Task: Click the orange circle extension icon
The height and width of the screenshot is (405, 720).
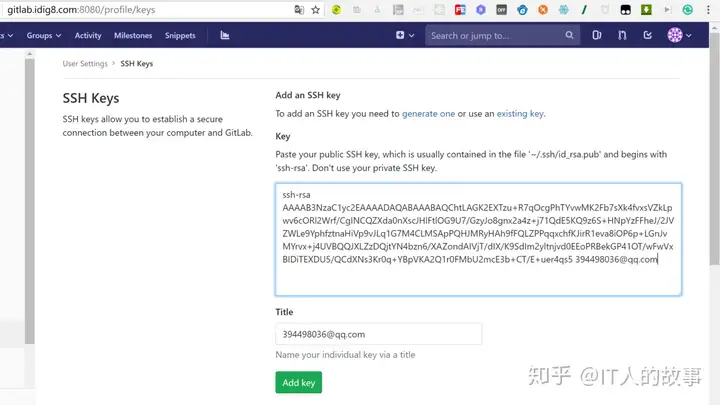Action: click(x=543, y=10)
